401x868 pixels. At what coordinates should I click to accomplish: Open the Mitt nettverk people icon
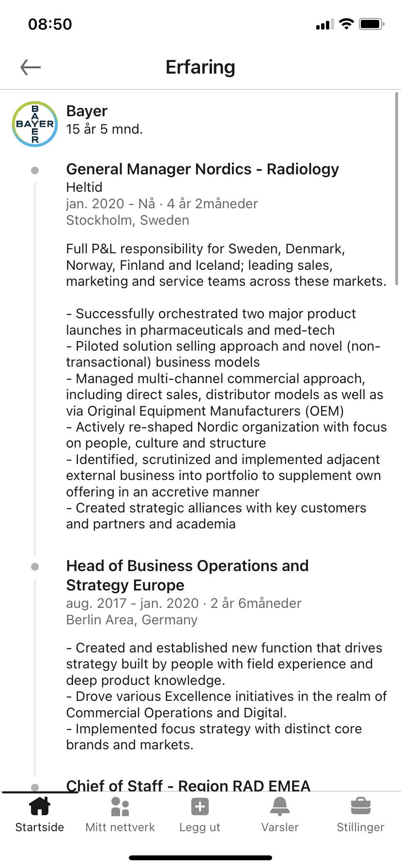[x=120, y=806]
